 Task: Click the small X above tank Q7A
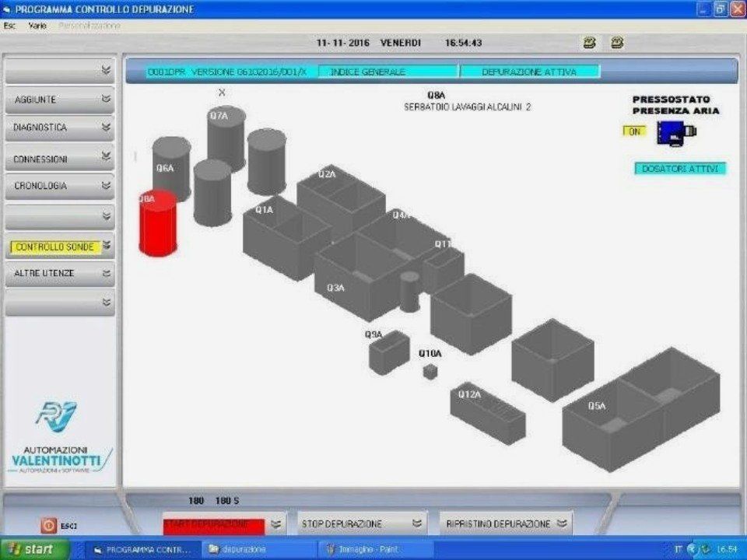(x=222, y=93)
